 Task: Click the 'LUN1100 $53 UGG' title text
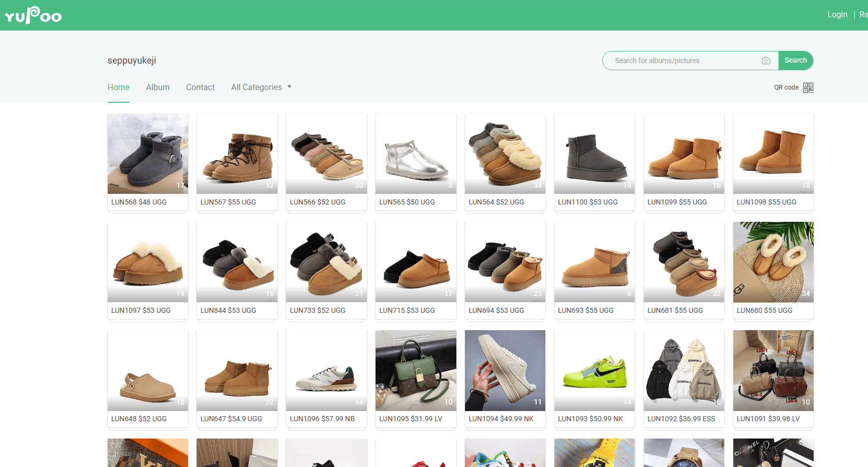coord(588,202)
